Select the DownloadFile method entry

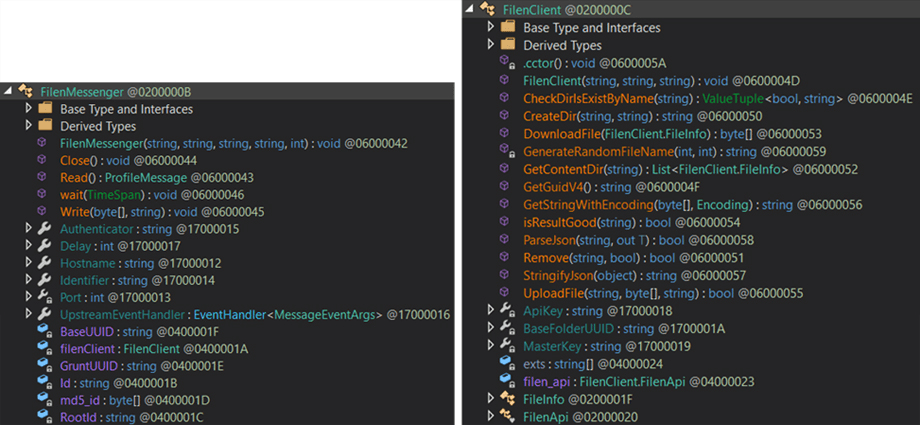[x=664, y=133]
